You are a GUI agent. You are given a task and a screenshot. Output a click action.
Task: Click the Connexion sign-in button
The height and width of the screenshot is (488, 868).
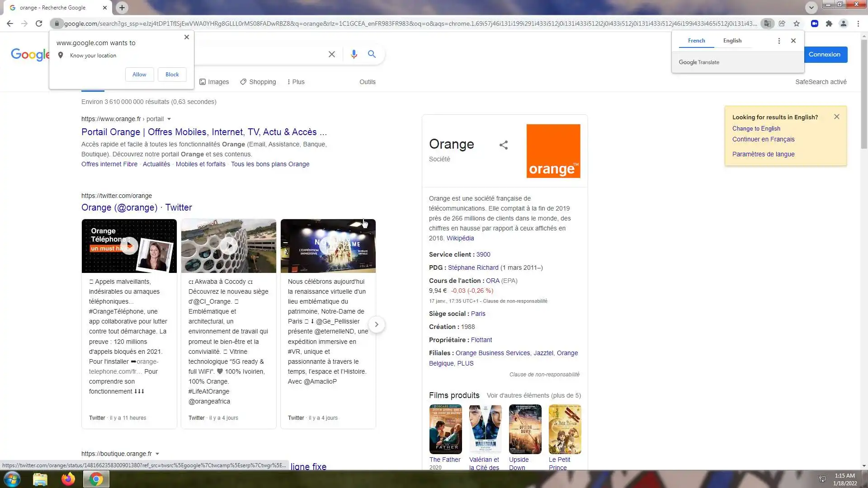click(824, 54)
